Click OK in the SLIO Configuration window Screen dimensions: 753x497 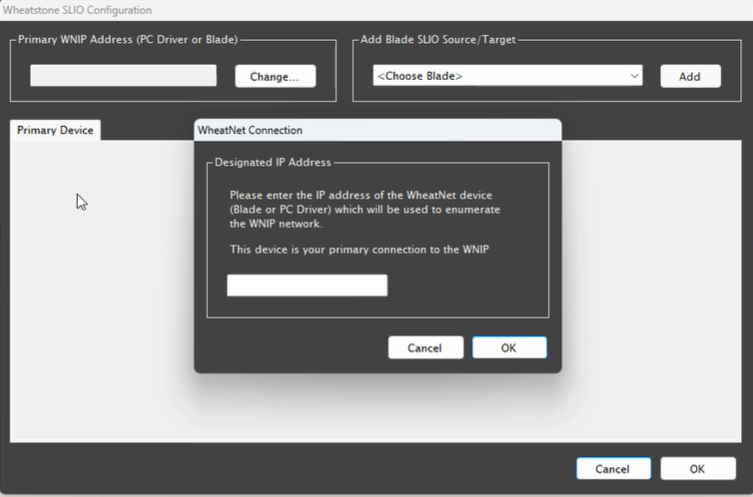[x=698, y=469]
